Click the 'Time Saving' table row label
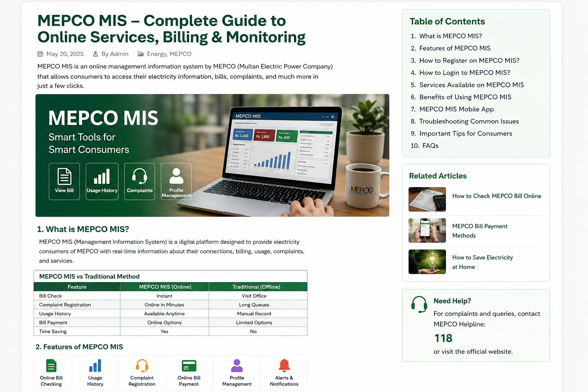Image resolution: width=588 pixels, height=392 pixels. 53,332
